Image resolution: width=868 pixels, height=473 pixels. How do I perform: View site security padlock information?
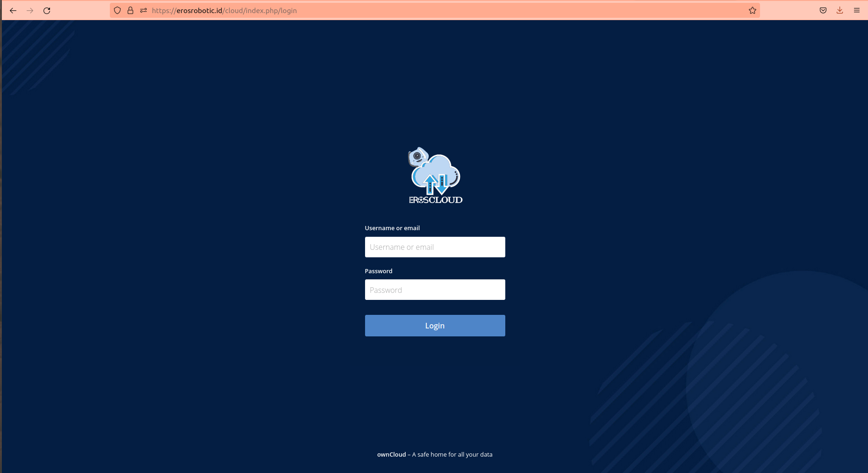(x=130, y=10)
